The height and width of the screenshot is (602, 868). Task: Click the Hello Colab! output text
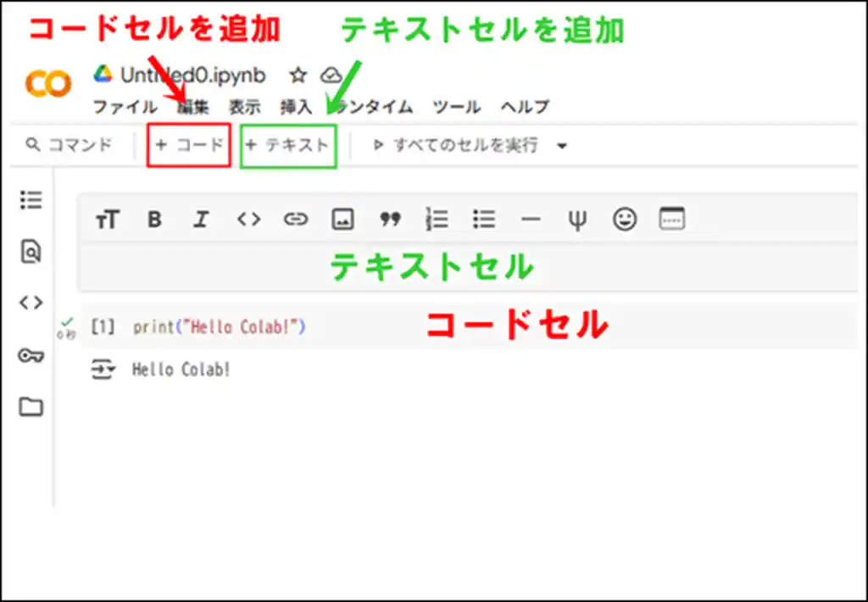tap(181, 370)
